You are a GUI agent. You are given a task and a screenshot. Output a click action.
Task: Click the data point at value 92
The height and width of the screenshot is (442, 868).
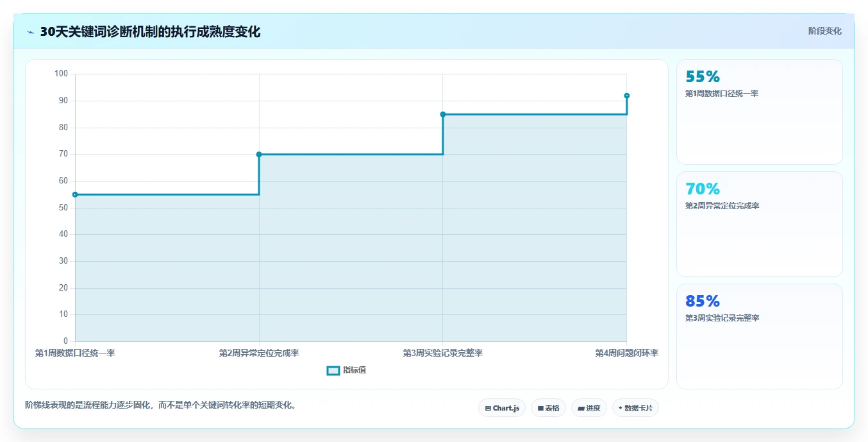pos(627,96)
